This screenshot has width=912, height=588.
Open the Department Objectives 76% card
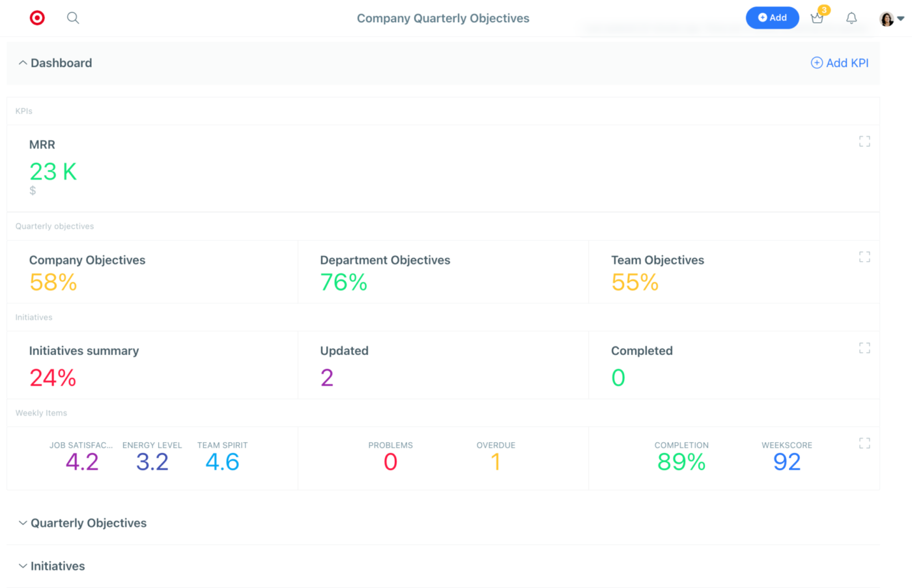tap(443, 272)
